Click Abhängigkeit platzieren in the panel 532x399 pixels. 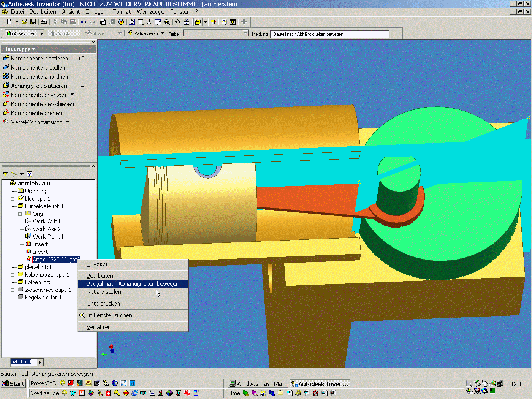pyautogui.click(x=35, y=86)
